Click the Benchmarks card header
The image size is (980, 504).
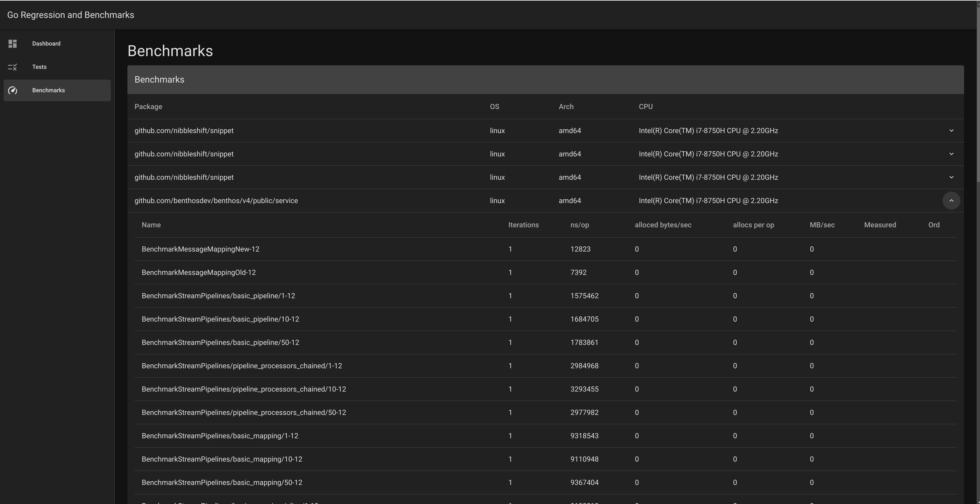546,80
